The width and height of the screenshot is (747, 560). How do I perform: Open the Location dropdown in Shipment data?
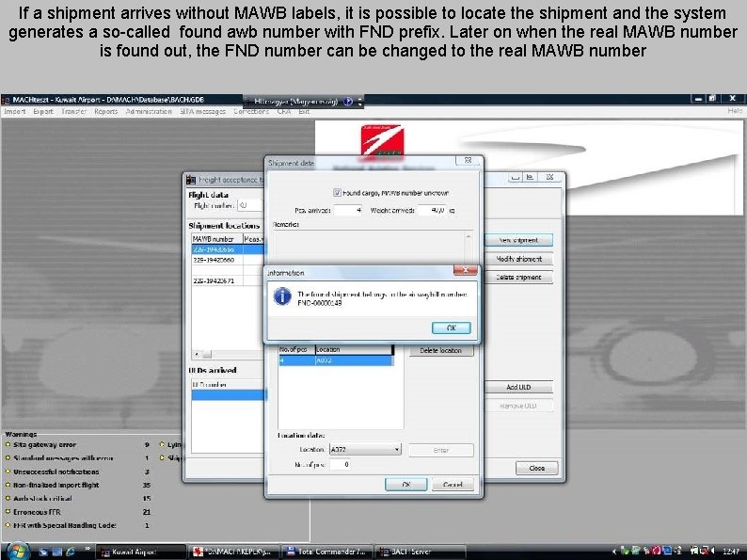(x=396, y=450)
